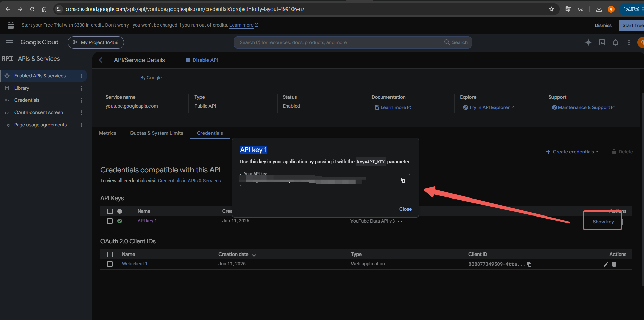Open Page usage agreements in sidebar

(x=40, y=125)
